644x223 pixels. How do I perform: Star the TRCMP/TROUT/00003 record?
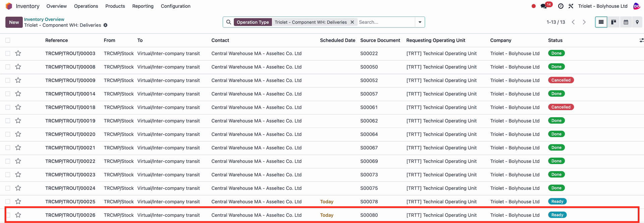click(18, 53)
